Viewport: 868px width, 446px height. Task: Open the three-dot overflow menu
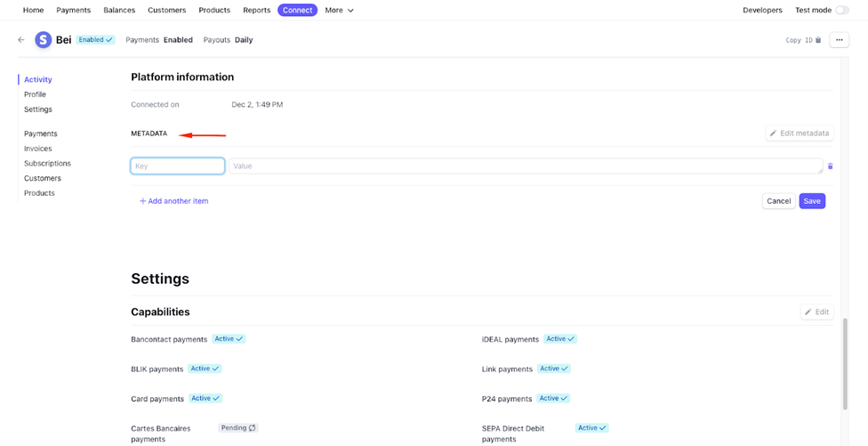coord(840,40)
